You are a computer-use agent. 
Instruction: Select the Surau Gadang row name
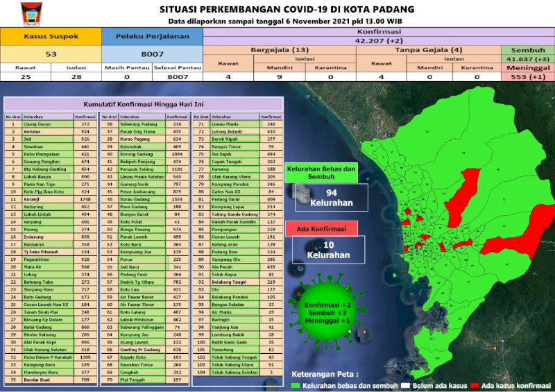[142, 199]
